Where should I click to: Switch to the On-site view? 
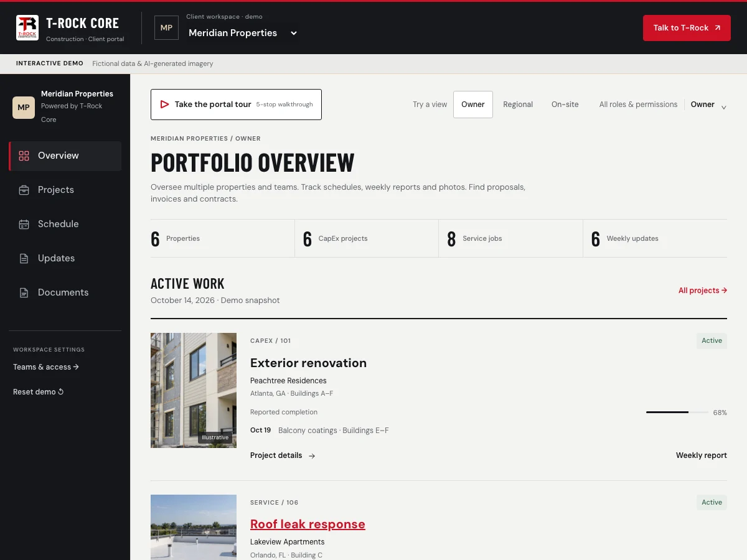tap(565, 105)
